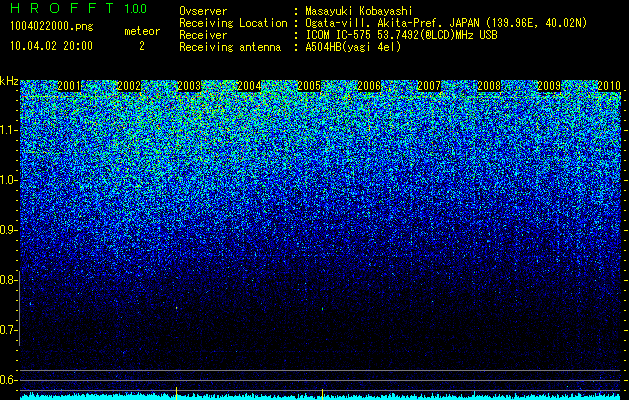Viewport: 629px width, 400px height.
Task: Click the gray vertical range bar at left
Action: pyautogui.click(x=19, y=308)
